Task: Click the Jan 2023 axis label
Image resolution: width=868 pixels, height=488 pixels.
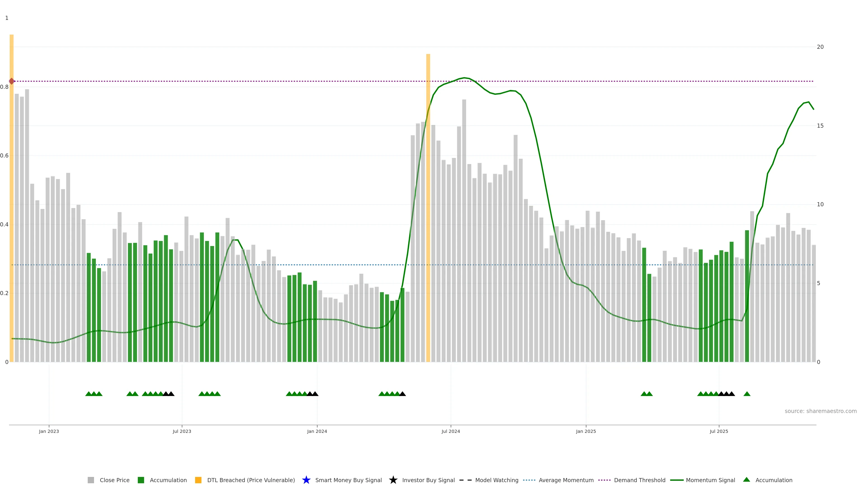Action: tap(49, 431)
